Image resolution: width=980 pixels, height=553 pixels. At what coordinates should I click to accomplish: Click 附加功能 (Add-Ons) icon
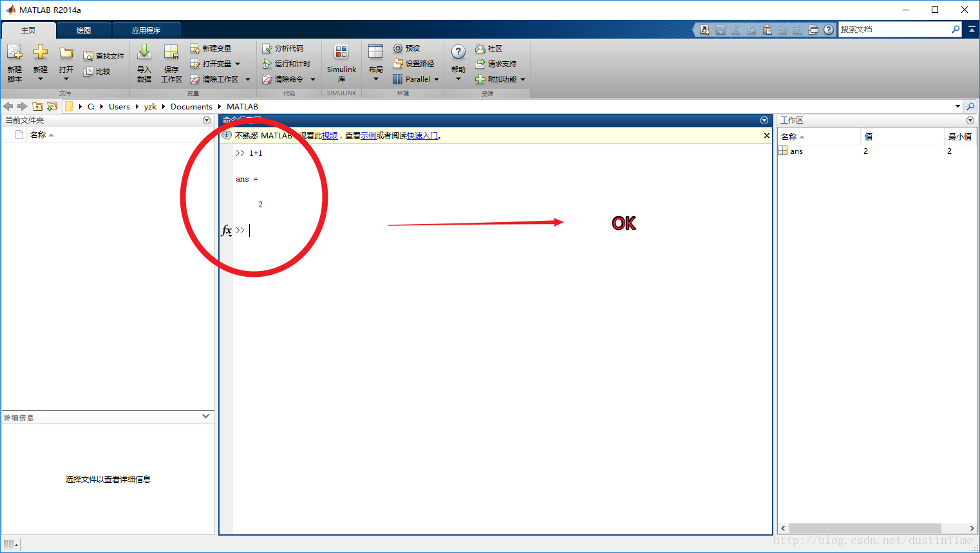[480, 79]
